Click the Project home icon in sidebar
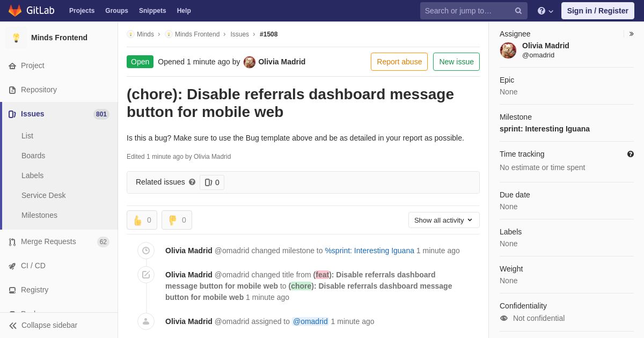The height and width of the screenshot is (338, 644). click(x=12, y=65)
